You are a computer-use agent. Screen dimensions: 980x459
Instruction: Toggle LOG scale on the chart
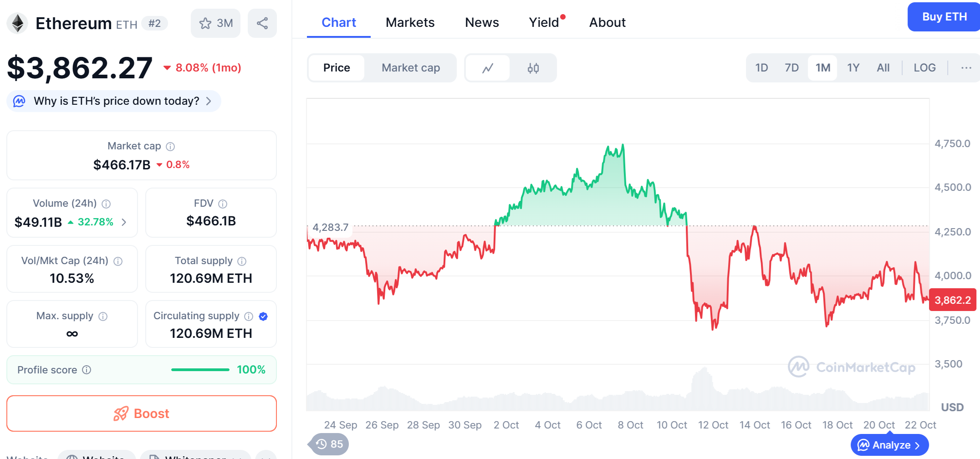click(924, 68)
